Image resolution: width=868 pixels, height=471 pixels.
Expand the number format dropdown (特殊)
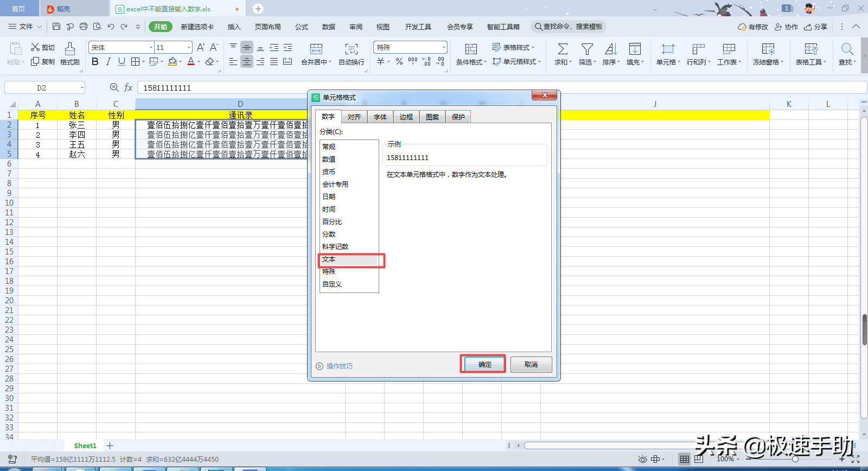411,48
